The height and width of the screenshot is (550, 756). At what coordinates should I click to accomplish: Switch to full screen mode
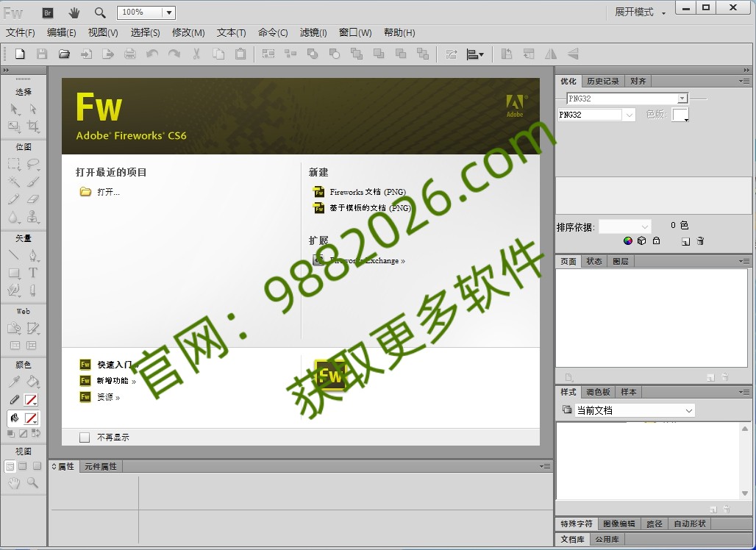coord(37,466)
